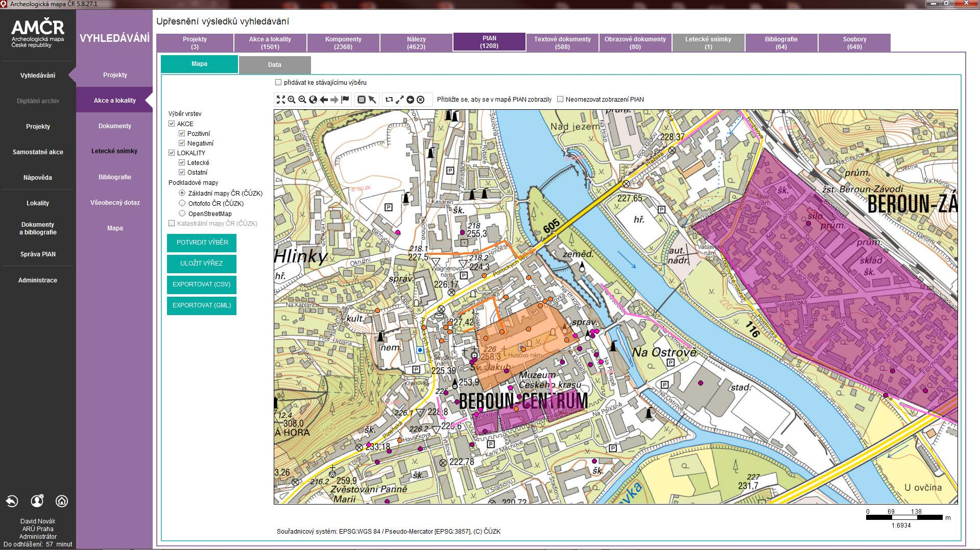Go to next map extent arrow
This screenshot has width=980, height=550.
pyautogui.click(x=334, y=100)
